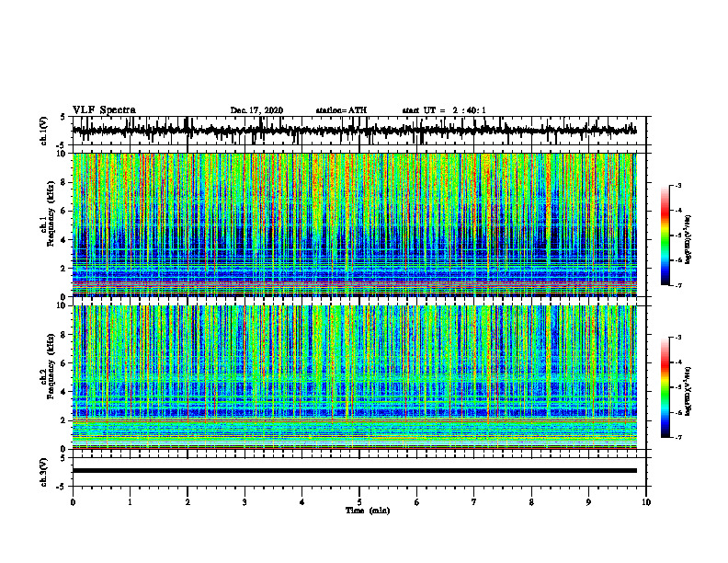Click the "-5" tick on ch.3(V) axis
Viewport: 728px width, 563px height.
coord(63,487)
